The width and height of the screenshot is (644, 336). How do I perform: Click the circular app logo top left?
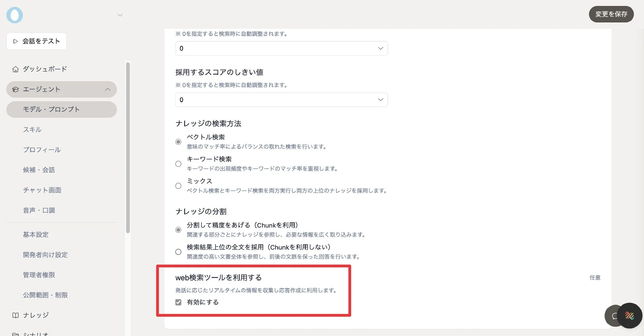pyautogui.click(x=15, y=15)
